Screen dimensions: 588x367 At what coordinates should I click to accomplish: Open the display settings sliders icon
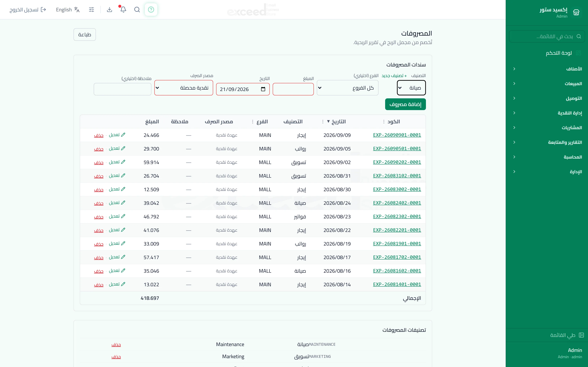91,10
